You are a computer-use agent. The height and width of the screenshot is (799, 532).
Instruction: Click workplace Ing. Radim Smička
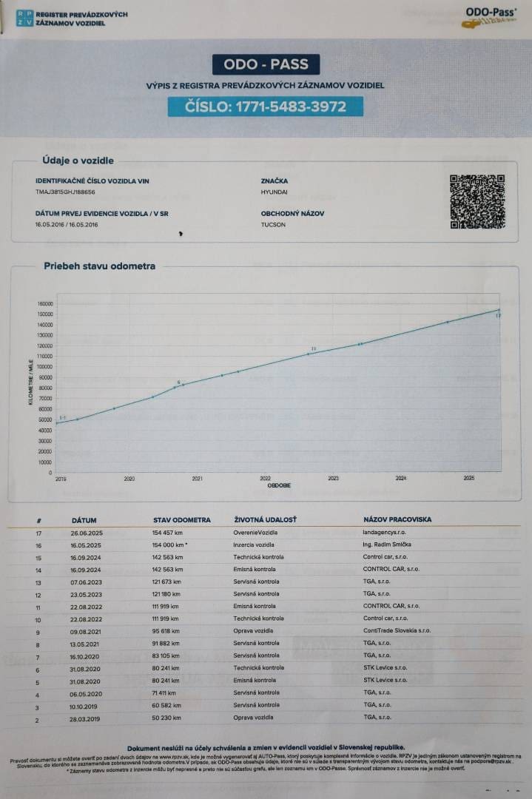coord(387,545)
